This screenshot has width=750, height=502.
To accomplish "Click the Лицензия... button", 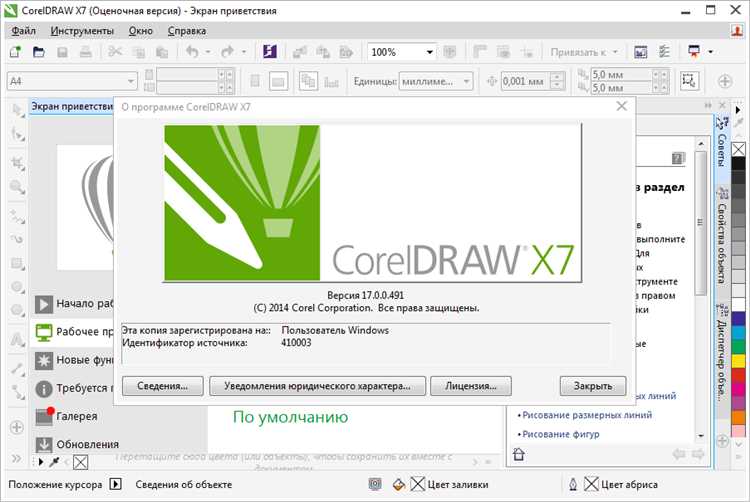I will 471,386.
